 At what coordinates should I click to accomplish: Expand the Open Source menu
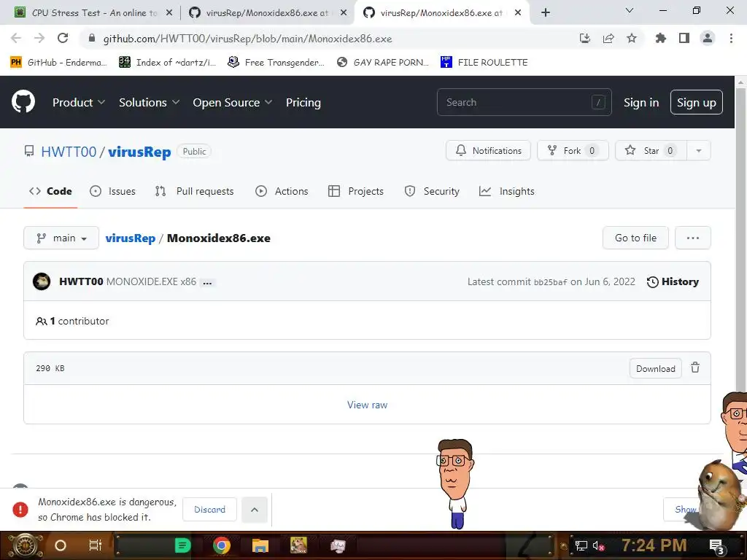pyautogui.click(x=233, y=102)
